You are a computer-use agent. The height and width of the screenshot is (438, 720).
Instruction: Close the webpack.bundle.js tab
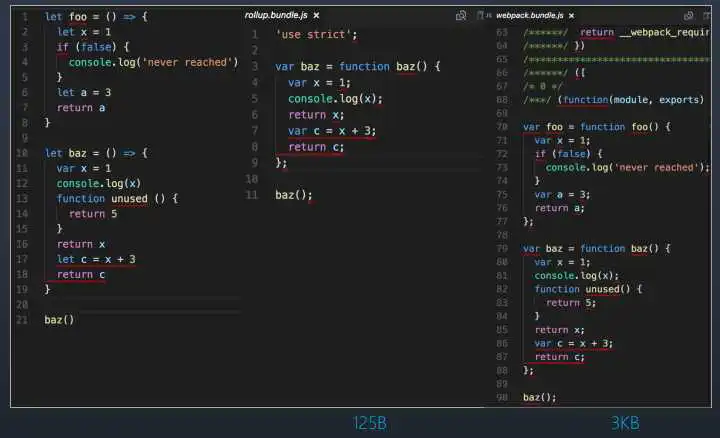(571, 16)
